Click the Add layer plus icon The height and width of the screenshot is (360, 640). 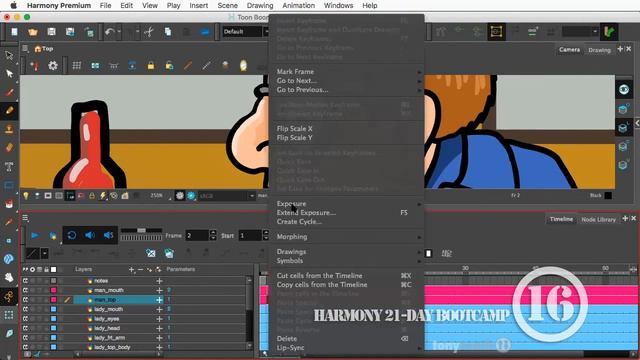click(131, 270)
